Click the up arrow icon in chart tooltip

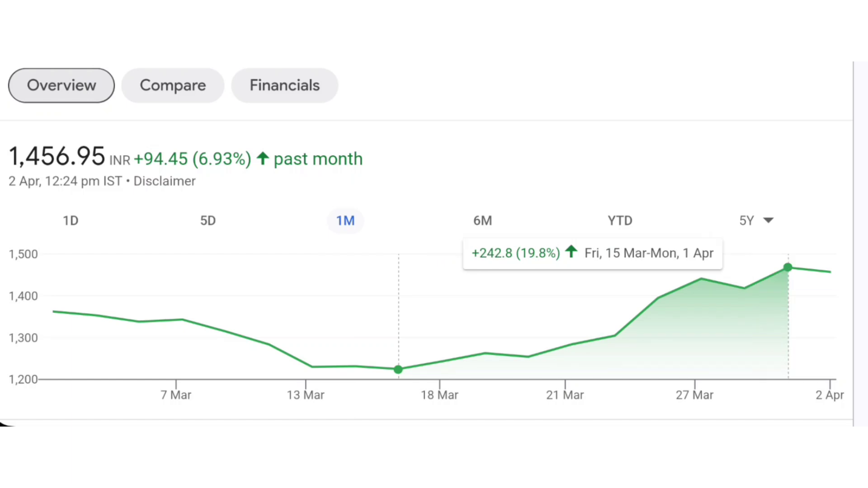coord(571,251)
